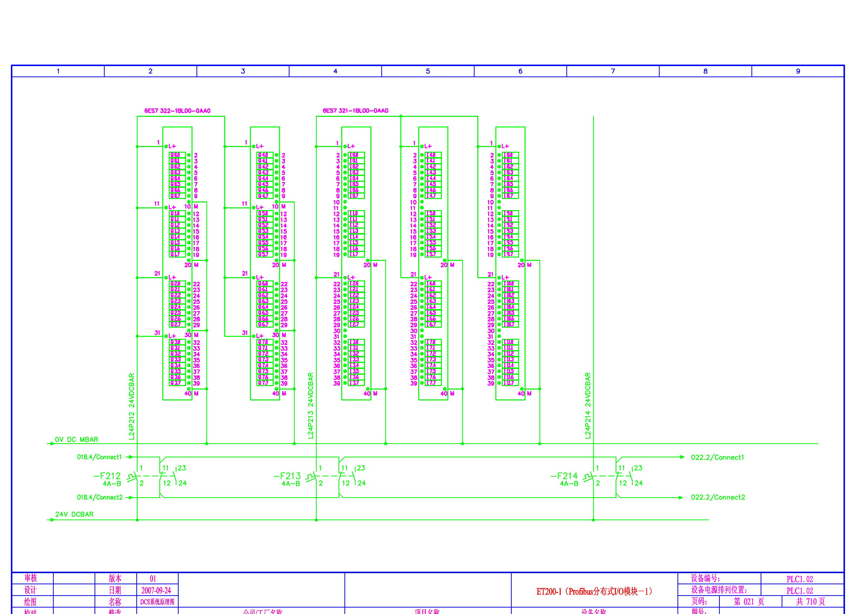Open the 018.4/Connect2 reference

[x=100, y=497]
